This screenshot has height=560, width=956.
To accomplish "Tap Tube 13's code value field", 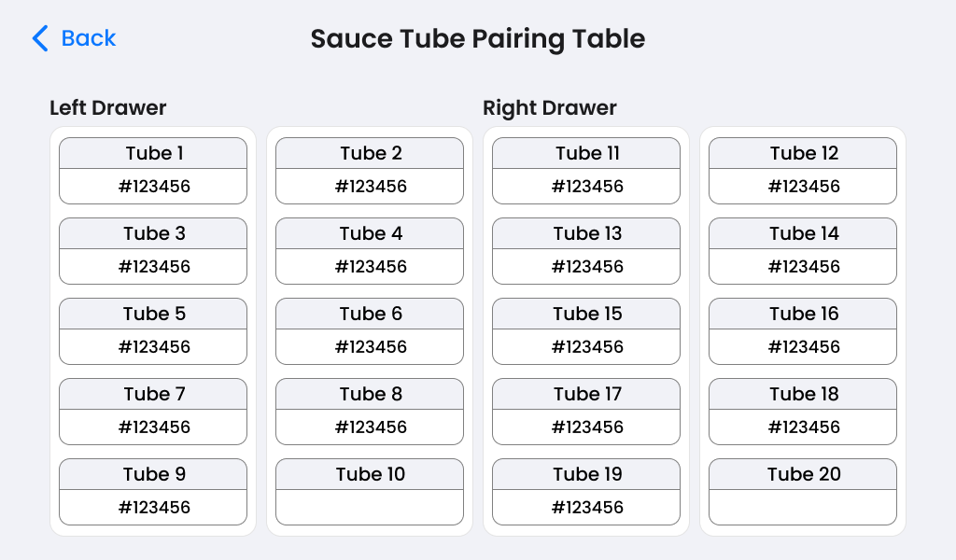I will [x=586, y=267].
